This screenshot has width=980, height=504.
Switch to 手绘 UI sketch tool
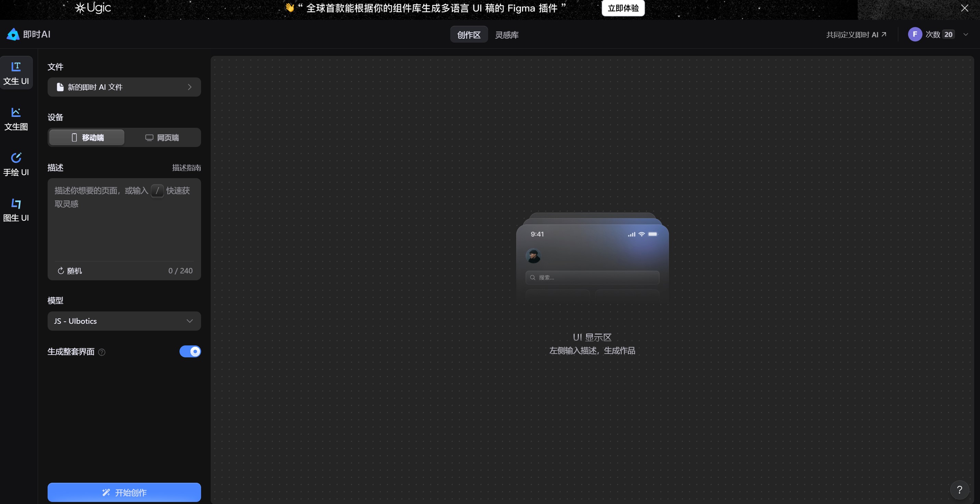tap(16, 164)
